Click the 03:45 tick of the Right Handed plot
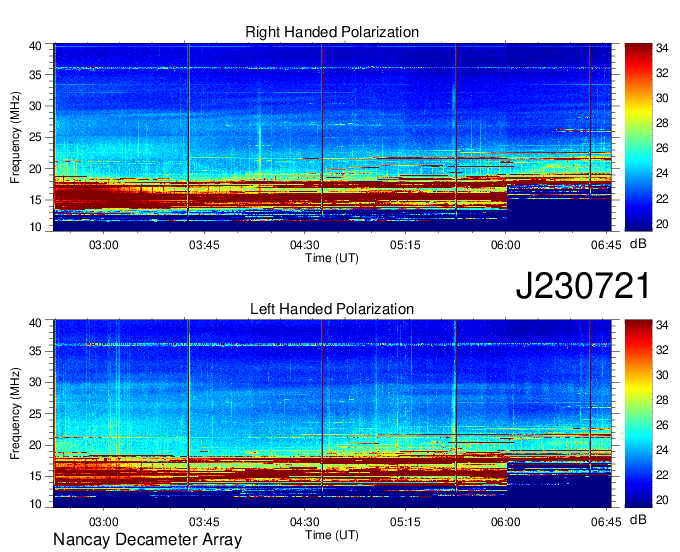 coord(204,245)
